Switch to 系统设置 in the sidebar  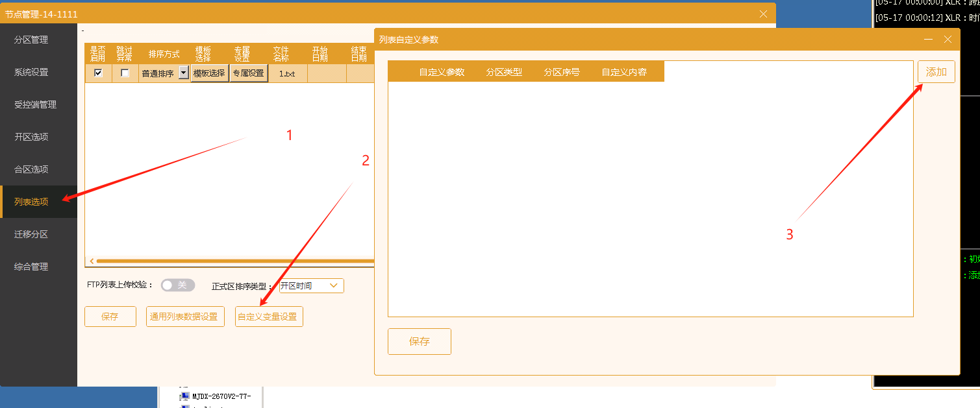tap(31, 72)
